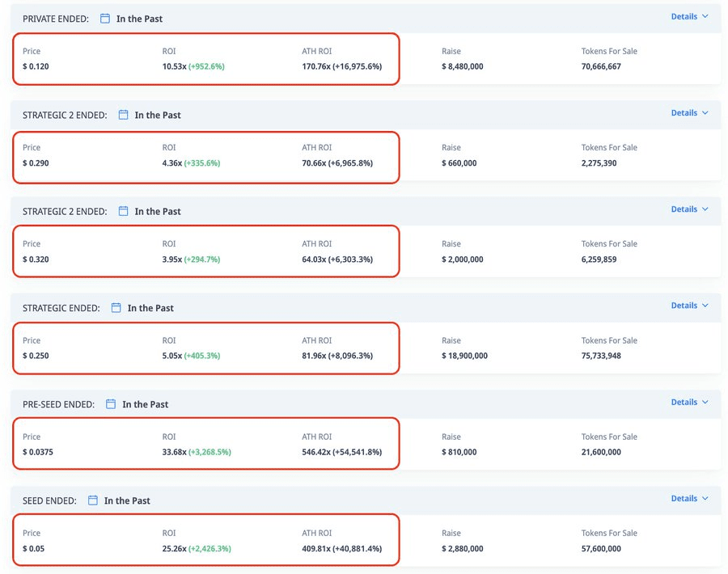Click the 75,733,948 tokens for sale value
The image size is (728, 574).
601,356
